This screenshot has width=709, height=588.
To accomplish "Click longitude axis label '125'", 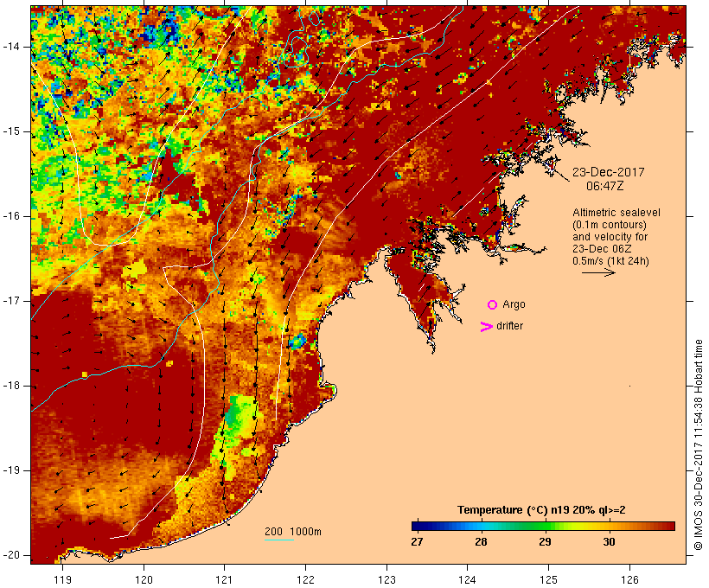I will point(549,579).
